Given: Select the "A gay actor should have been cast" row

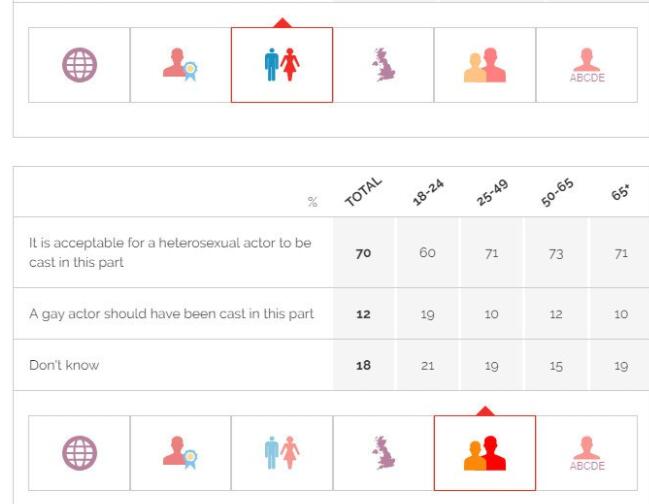Looking at the screenshot, I should [171, 314].
